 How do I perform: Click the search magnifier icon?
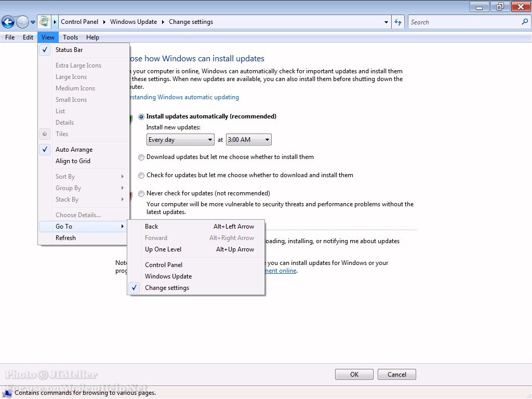click(524, 22)
